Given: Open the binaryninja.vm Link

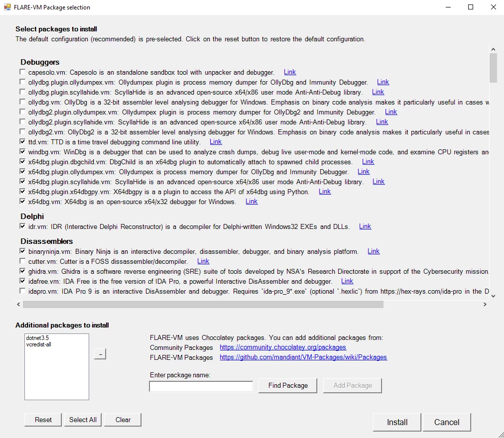Looking at the screenshot, I should click(374, 251).
